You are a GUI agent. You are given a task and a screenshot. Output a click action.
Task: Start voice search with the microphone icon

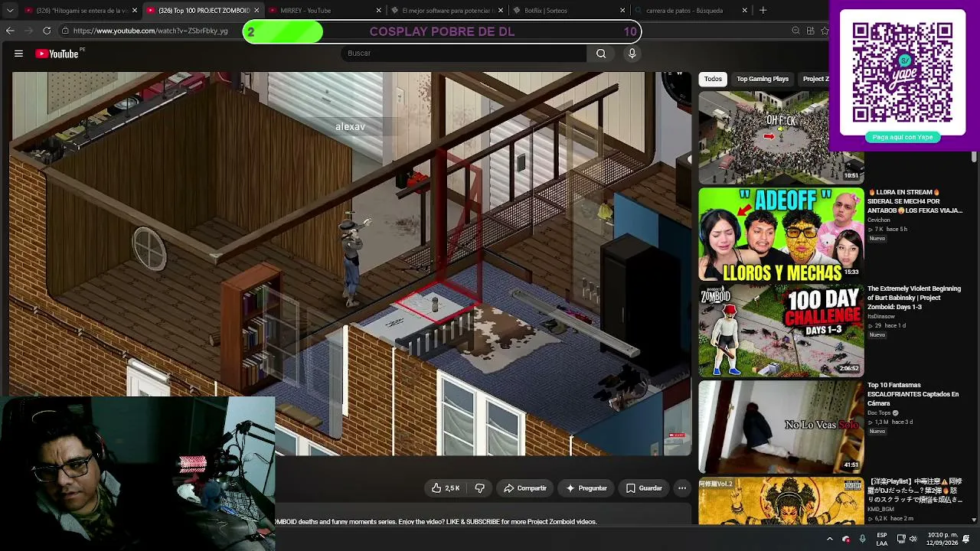(632, 54)
